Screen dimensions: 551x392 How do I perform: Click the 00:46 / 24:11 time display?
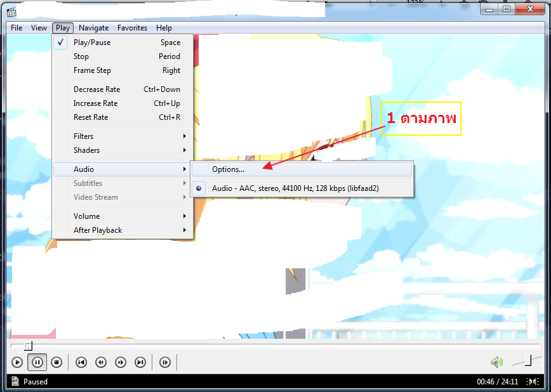tap(497, 381)
